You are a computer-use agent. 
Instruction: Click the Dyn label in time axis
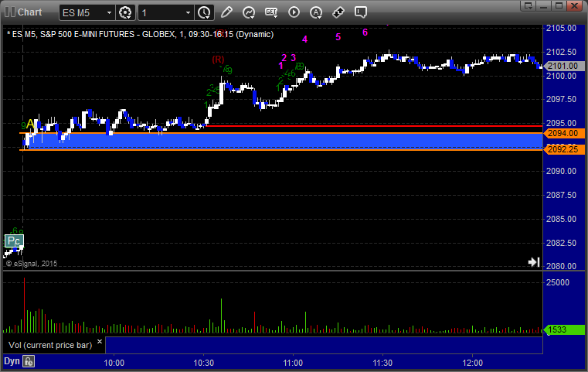tap(12, 361)
